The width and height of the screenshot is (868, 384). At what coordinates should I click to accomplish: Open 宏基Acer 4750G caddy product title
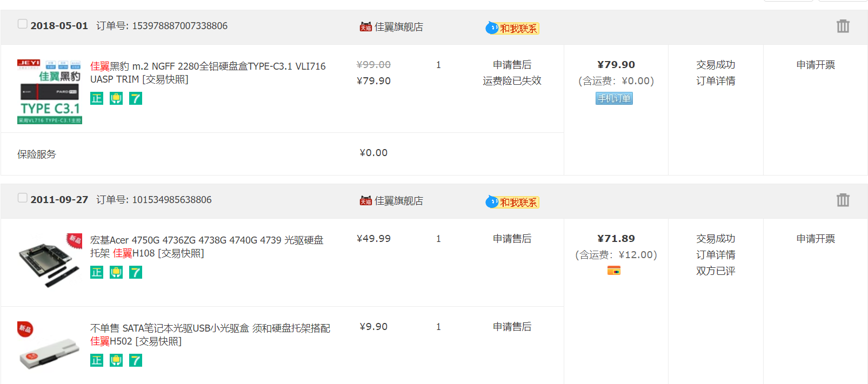(x=206, y=246)
